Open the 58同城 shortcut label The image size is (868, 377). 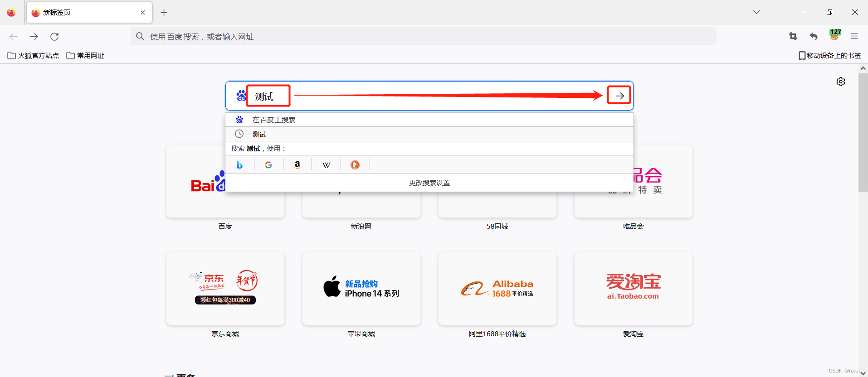coord(497,226)
